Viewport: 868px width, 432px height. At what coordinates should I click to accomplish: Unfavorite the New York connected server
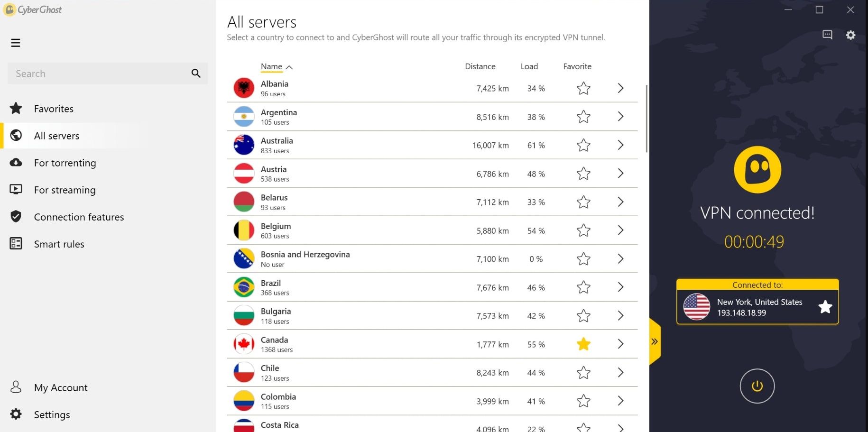(825, 307)
